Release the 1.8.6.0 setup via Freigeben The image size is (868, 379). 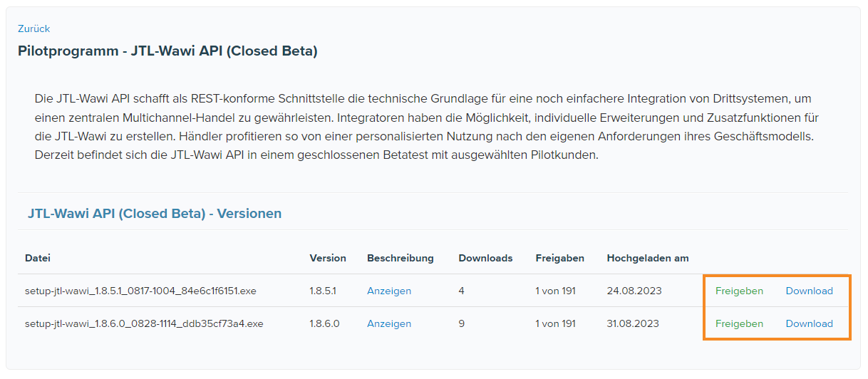(739, 323)
